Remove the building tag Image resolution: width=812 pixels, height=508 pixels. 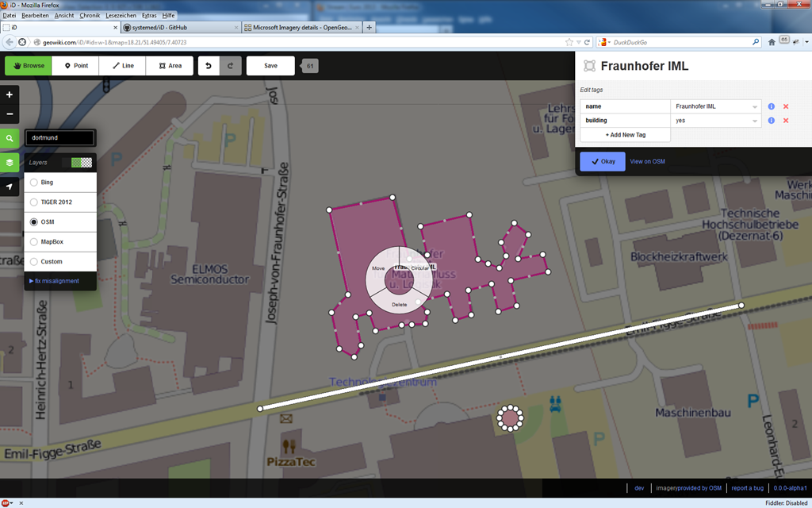click(786, 121)
